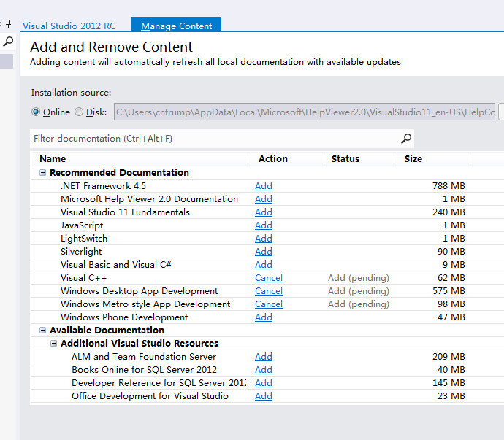Viewport: 504px width, 440px height.
Task: Click the pin icon in the left sidebar
Action: click(8, 23)
